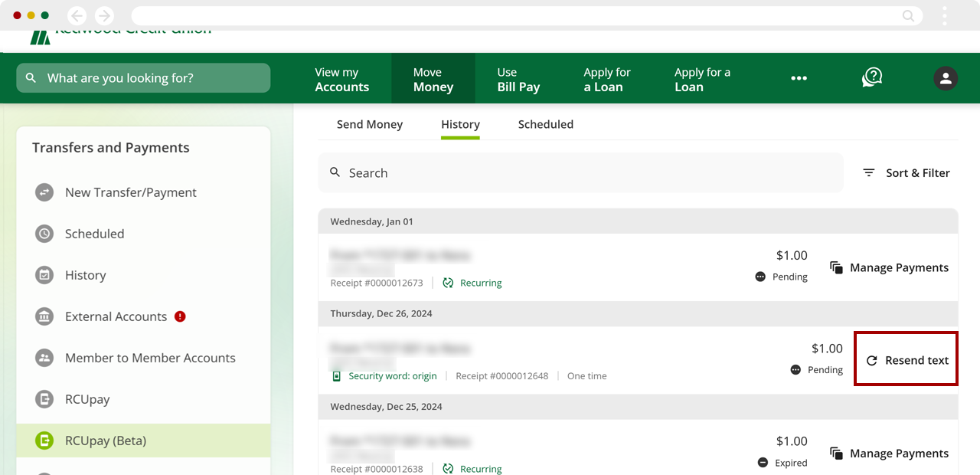Open the View my Accounts menu
The width and height of the screenshot is (980, 475).
coord(341,80)
